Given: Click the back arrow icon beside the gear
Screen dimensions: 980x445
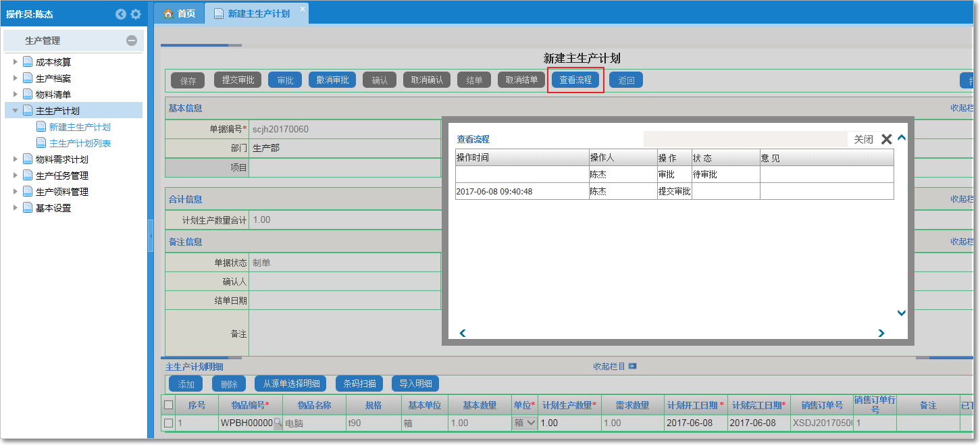Looking at the screenshot, I should 121,13.
